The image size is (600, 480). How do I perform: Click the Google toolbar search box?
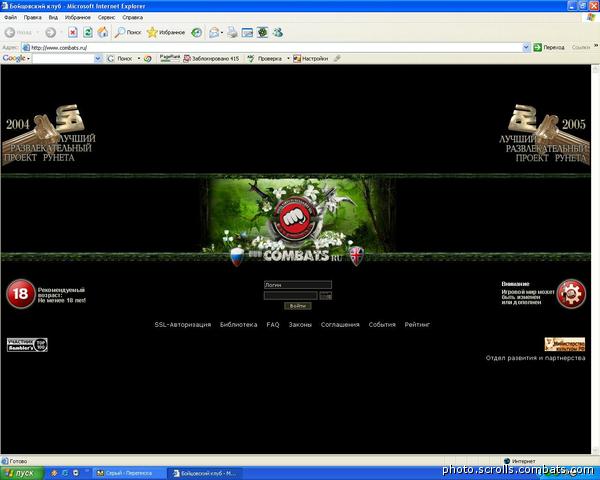click(x=64, y=59)
